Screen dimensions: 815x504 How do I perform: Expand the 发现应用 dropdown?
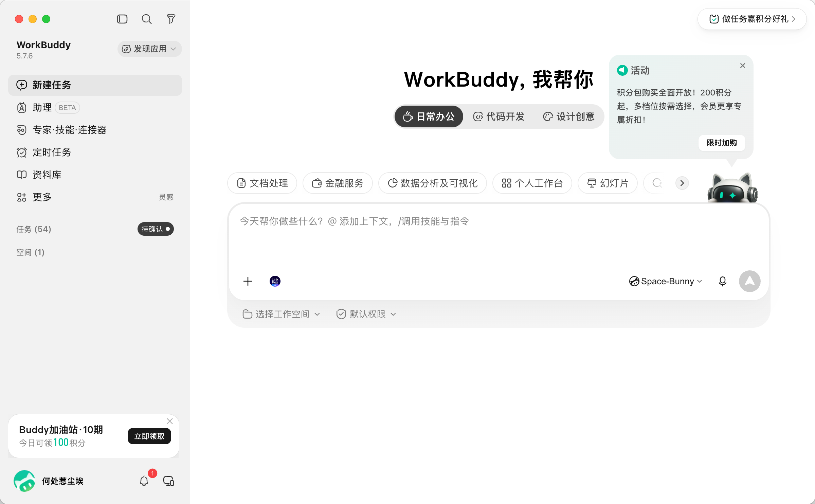149,49
